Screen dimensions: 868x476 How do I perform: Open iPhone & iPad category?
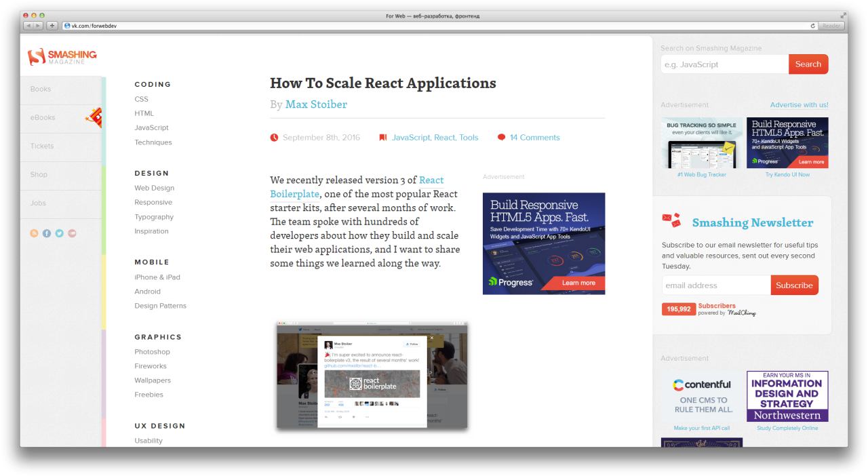point(157,277)
